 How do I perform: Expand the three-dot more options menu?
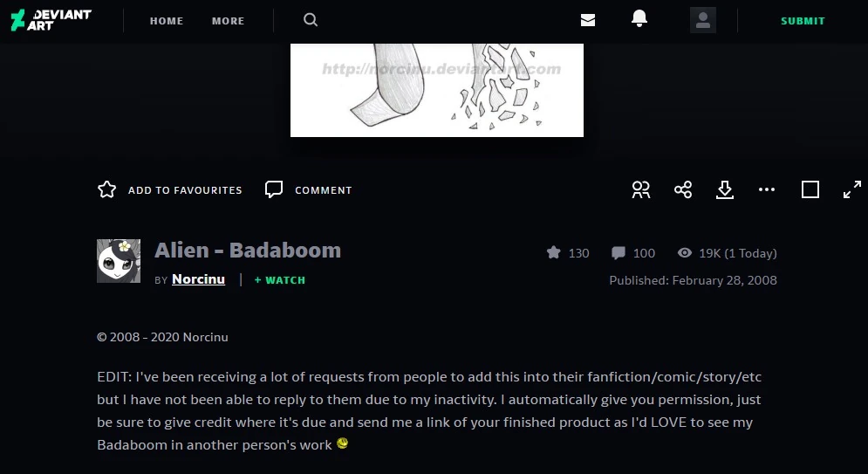[767, 189]
